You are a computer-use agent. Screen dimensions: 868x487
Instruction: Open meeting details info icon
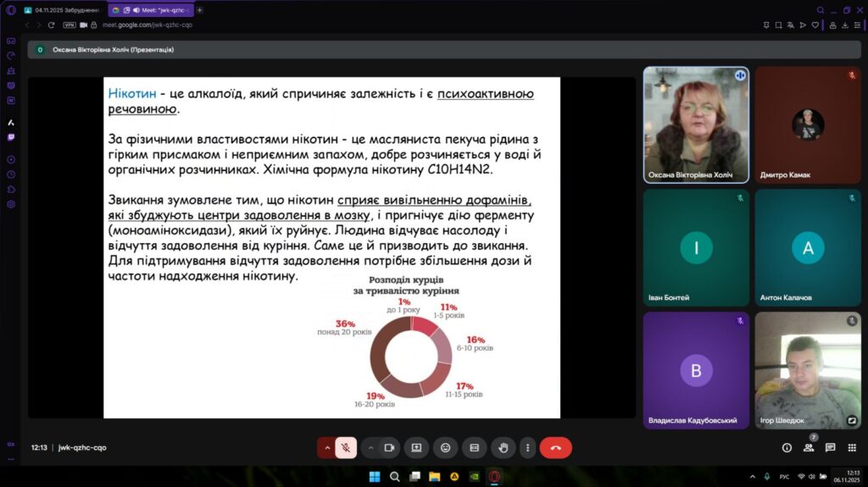click(787, 447)
